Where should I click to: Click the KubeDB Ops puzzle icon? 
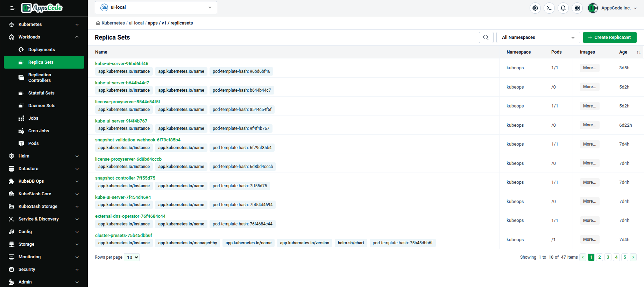click(x=12, y=181)
